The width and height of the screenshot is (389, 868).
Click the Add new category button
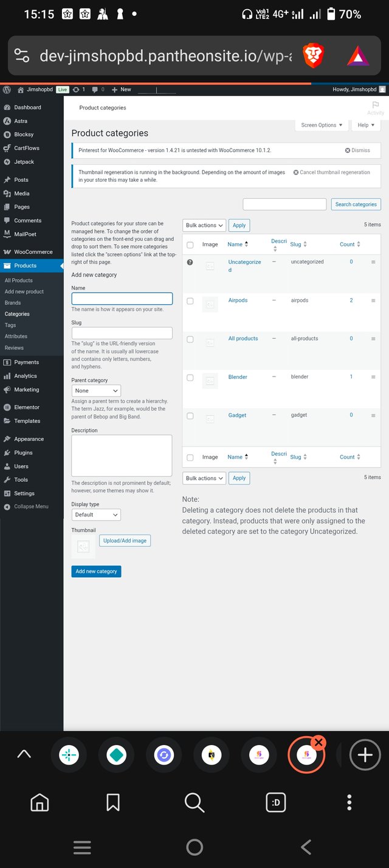96,571
